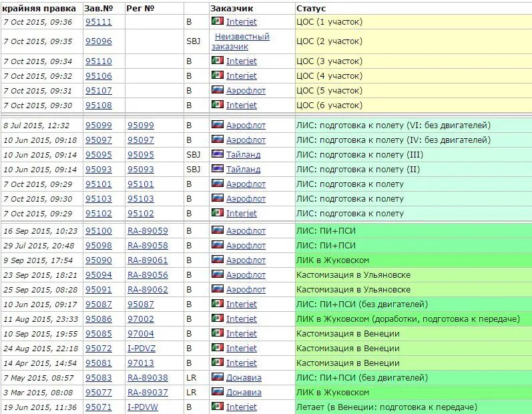The width and height of the screenshot is (532, 414).
Task: Click the Russian flag icon in row 95100
Action: [218, 230]
